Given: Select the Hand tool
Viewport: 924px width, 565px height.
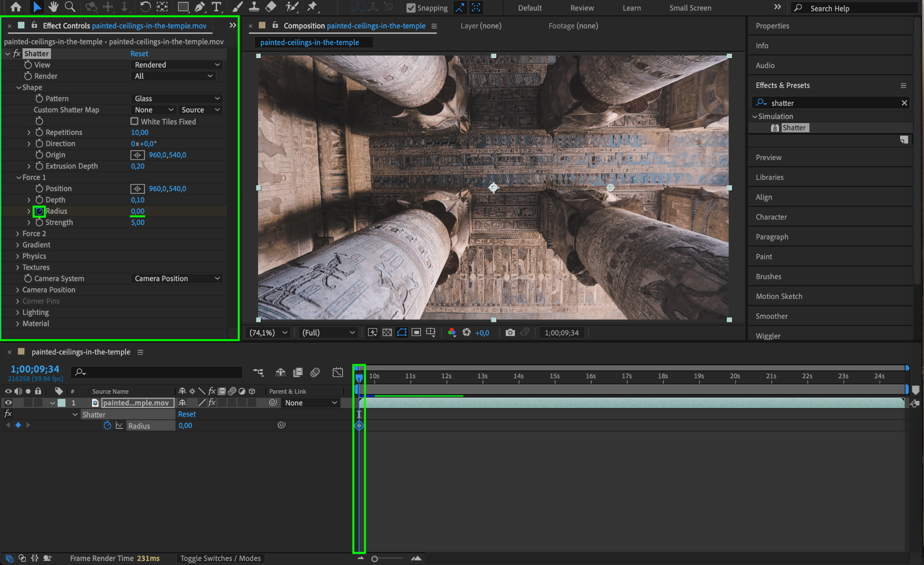Looking at the screenshot, I should [53, 7].
